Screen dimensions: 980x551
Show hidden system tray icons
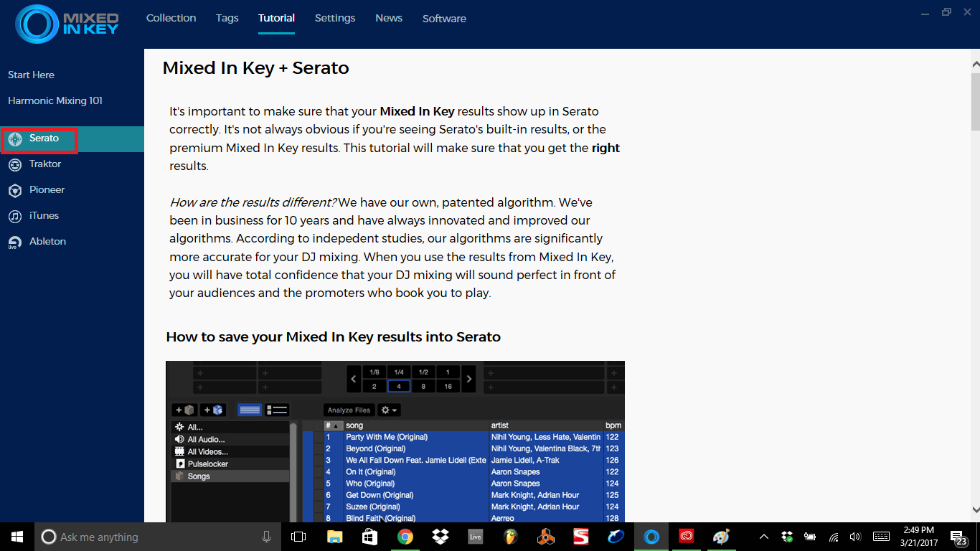763,537
